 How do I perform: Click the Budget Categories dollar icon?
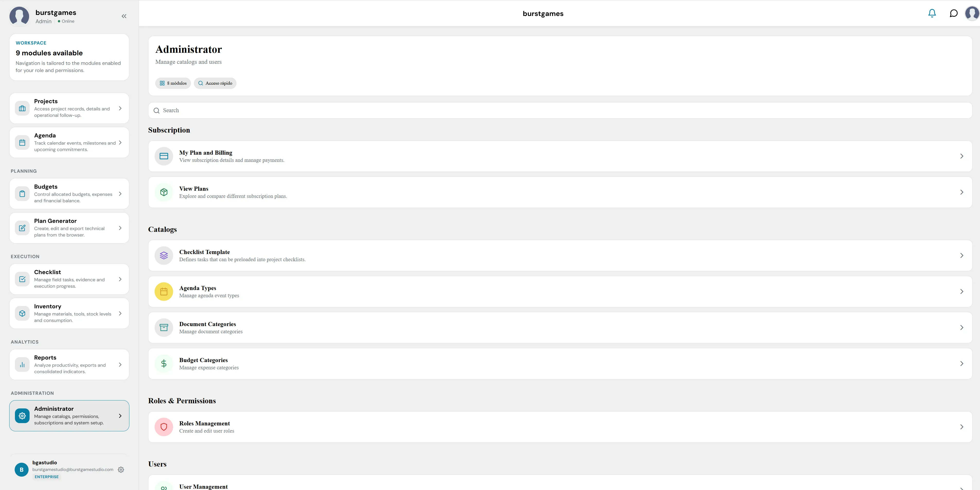point(164,364)
